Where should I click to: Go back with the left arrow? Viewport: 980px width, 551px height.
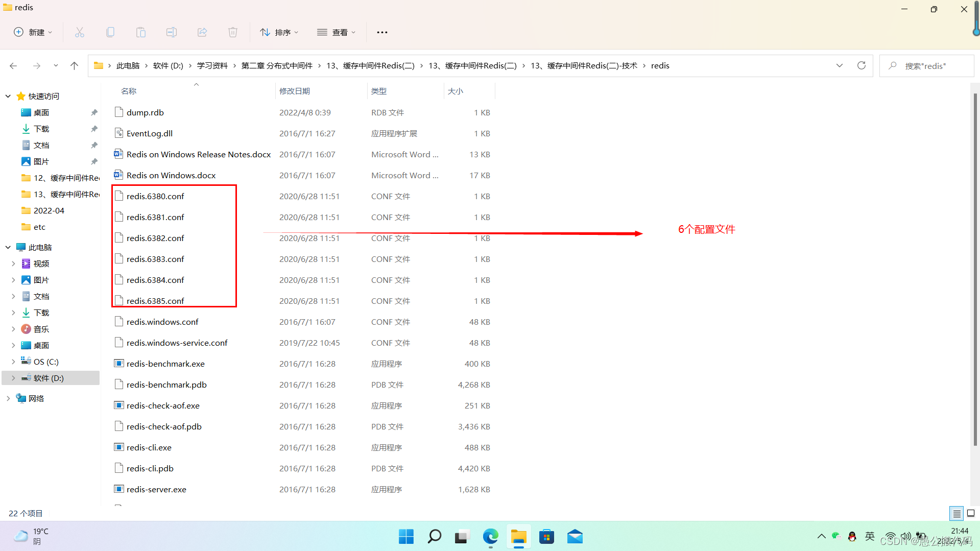point(13,66)
